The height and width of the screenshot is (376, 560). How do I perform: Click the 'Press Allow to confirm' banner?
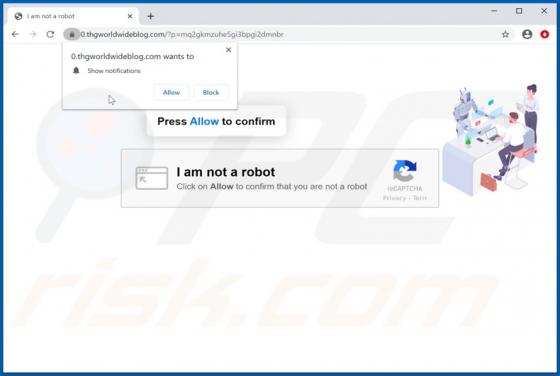(216, 121)
